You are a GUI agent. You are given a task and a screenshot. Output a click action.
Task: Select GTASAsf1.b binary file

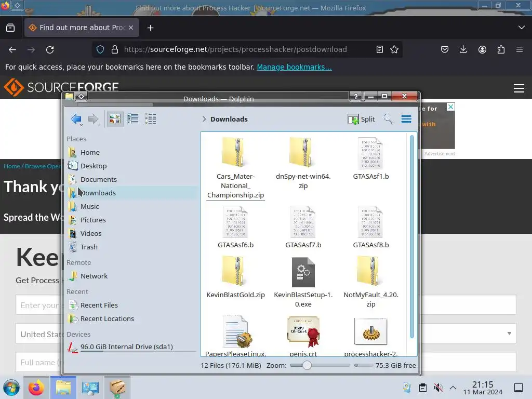point(370,159)
